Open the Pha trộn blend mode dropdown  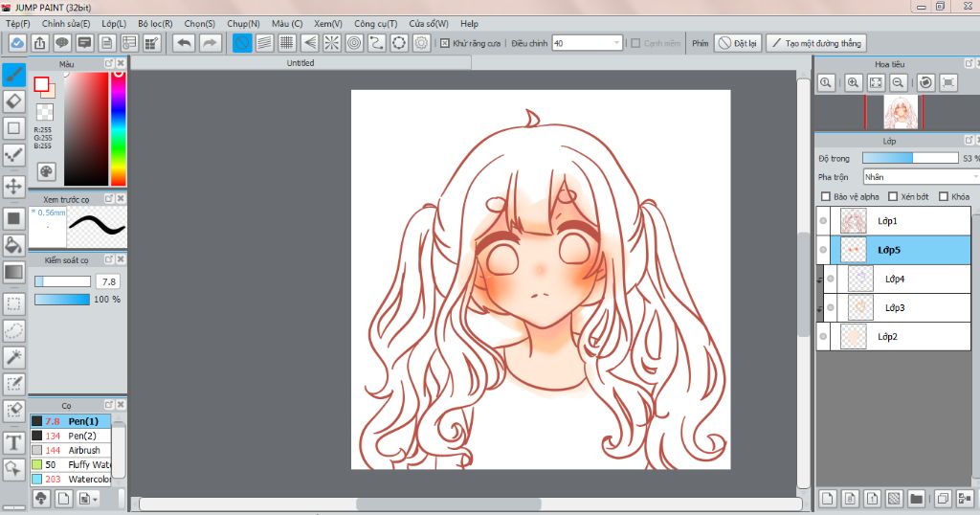pos(922,177)
